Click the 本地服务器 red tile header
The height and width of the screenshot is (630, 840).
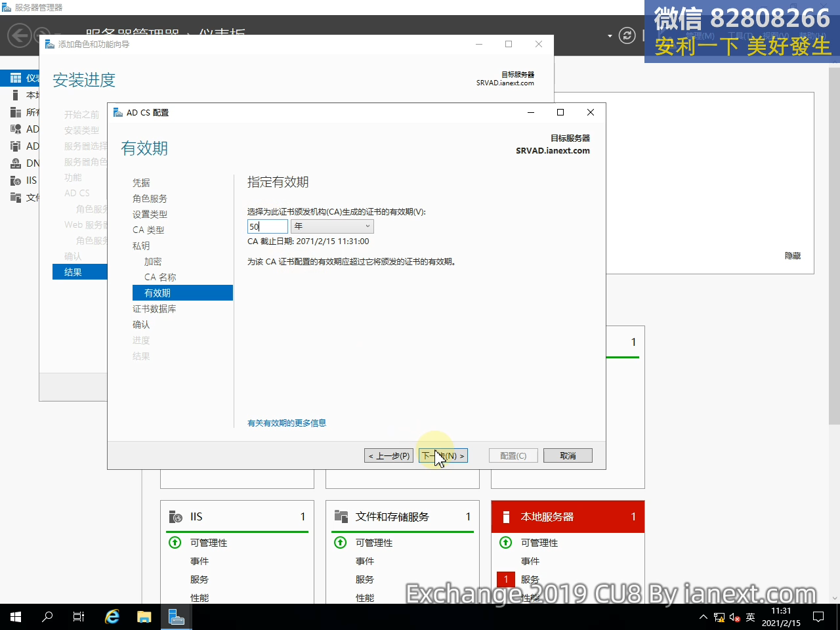click(568, 516)
